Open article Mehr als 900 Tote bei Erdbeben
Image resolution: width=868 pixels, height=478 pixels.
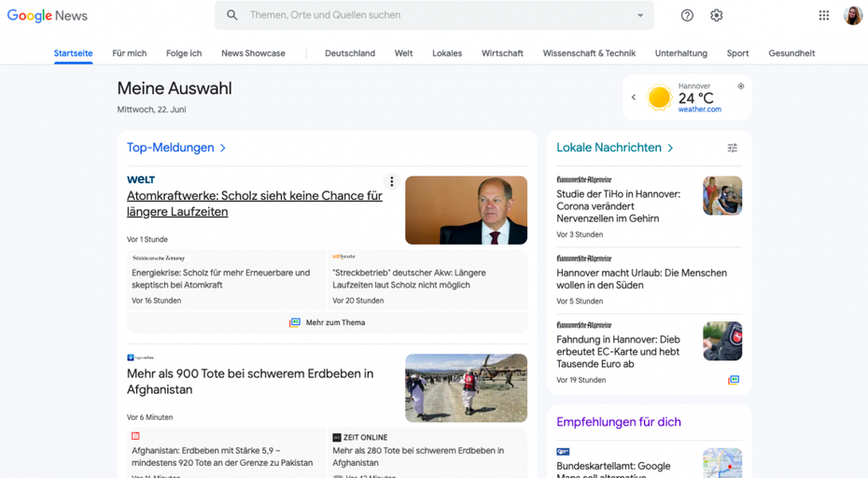[x=250, y=382]
